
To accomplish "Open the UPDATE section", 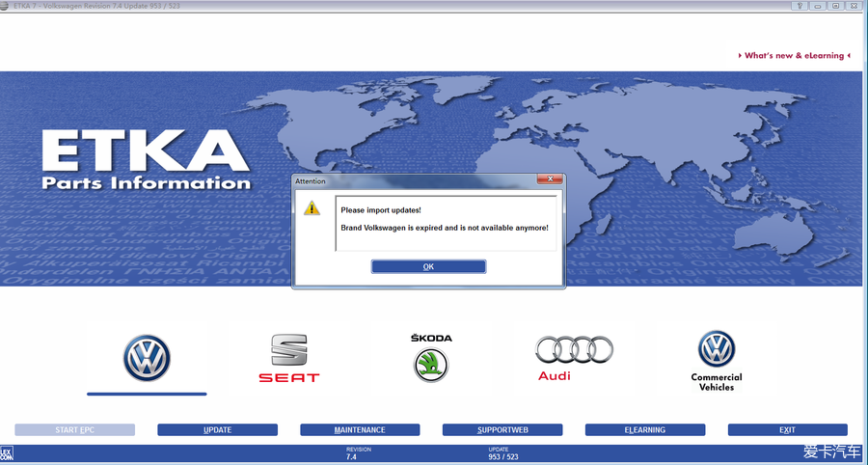I will pyautogui.click(x=218, y=430).
